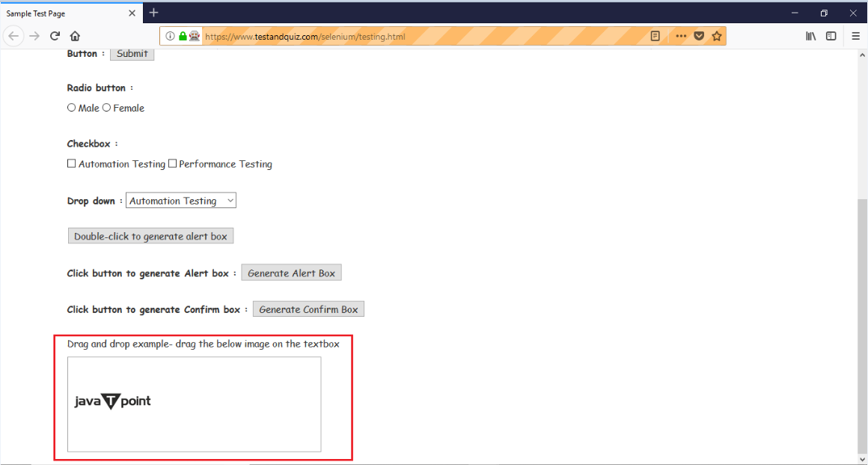
Task: Enable the Performance Testing checkbox
Action: 172,163
